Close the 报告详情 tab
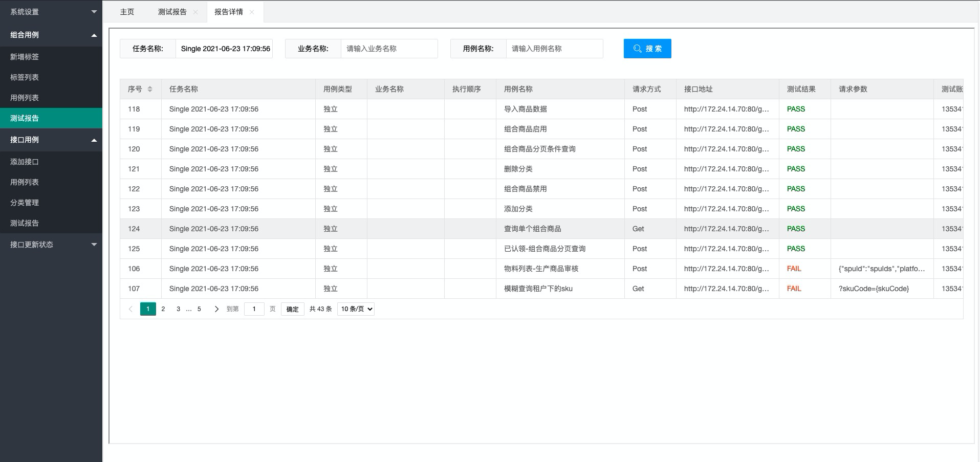This screenshot has width=980, height=462. click(252, 12)
